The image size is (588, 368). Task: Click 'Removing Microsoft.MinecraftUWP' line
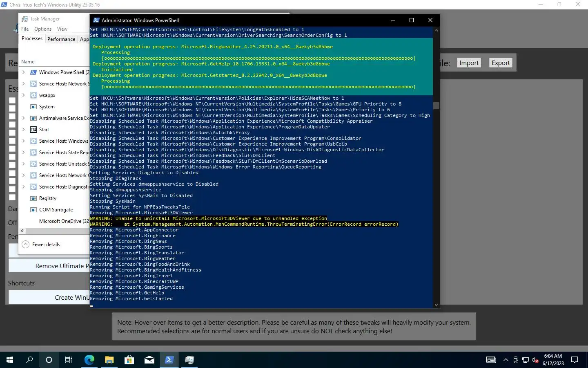click(x=134, y=281)
